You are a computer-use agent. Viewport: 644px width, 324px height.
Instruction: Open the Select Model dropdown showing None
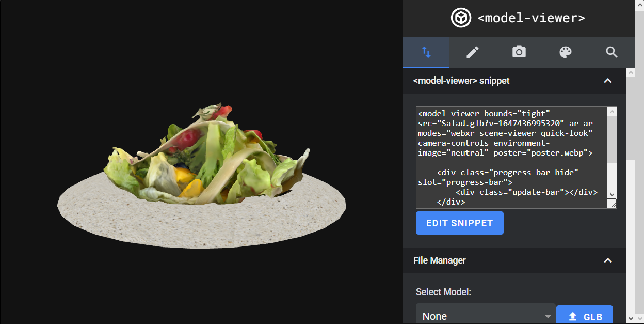point(485,316)
